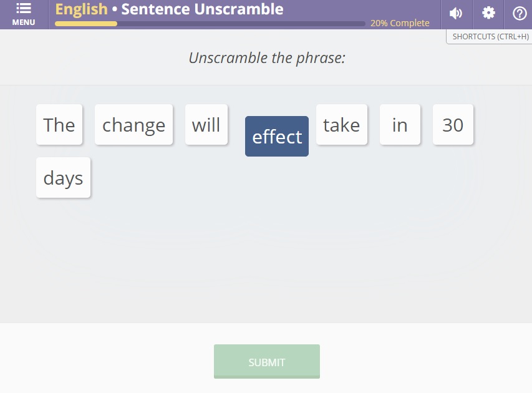This screenshot has width=532, height=393.
Task: Click the "Sentence Unscramble" heading
Action: point(202,9)
